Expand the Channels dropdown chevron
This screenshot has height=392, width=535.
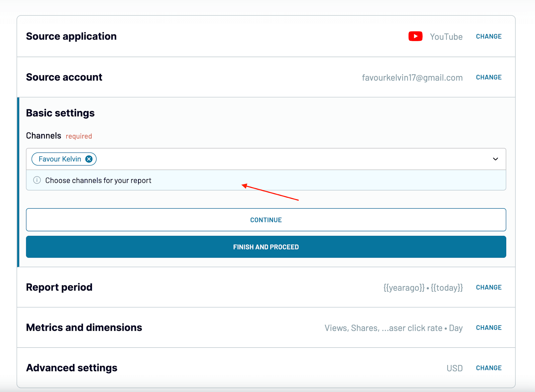click(495, 159)
